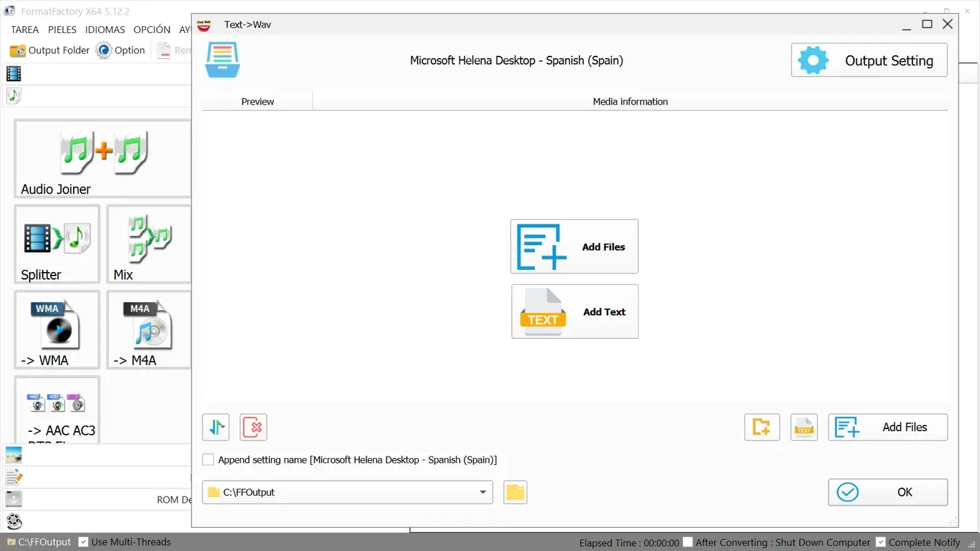The width and height of the screenshot is (980, 551).
Task: Select the Audio Joiner tool
Action: point(102,158)
